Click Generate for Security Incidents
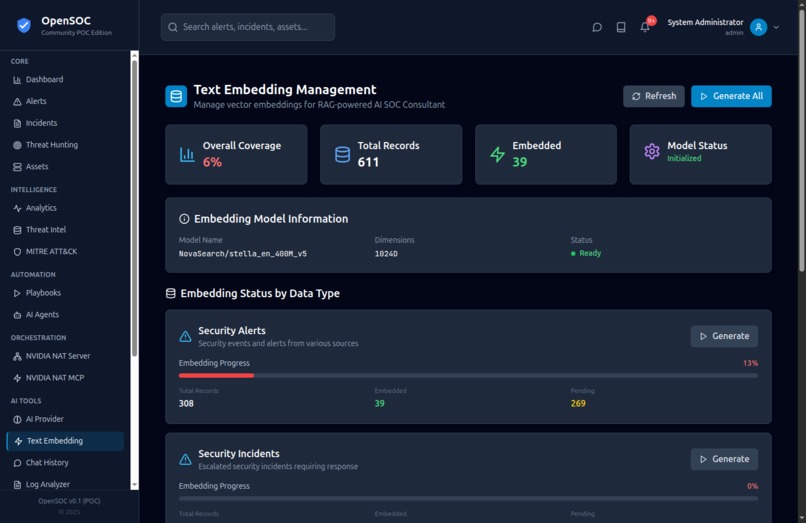Image resolution: width=806 pixels, height=523 pixels. click(x=724, y=459)
